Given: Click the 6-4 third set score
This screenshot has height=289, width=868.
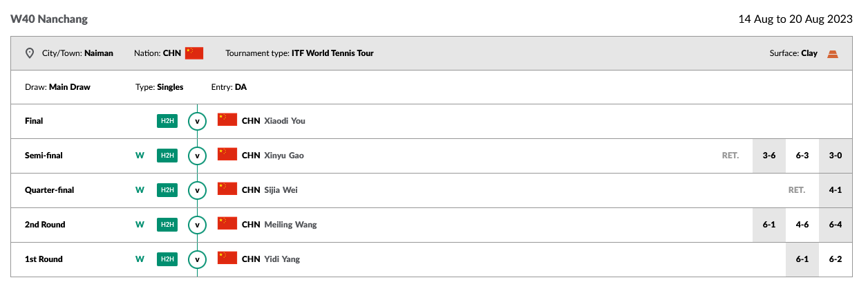Looking at the screenshot, I should tap(836, 225).
